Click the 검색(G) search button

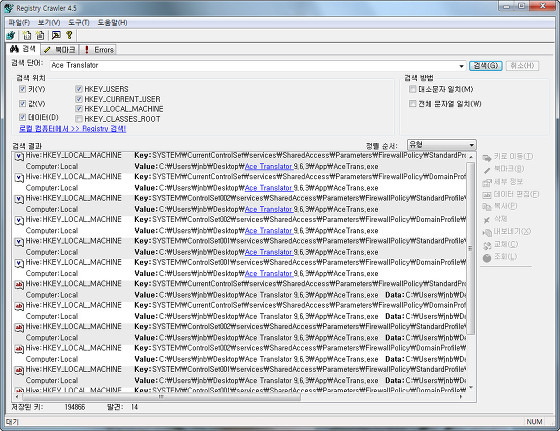[486, 66]
